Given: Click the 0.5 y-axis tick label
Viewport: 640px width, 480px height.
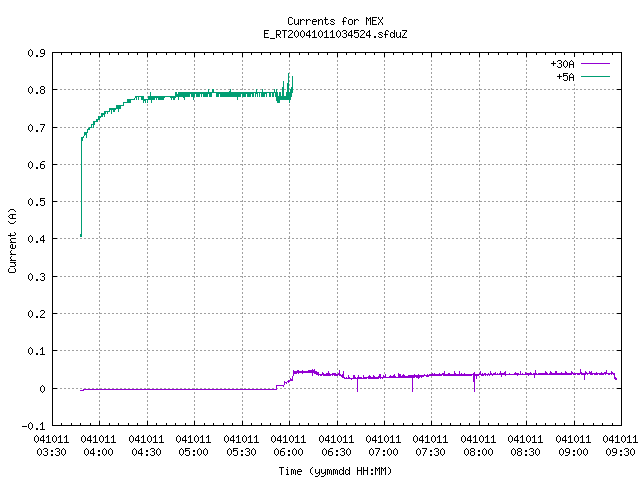Looking at the screenshot, I should pyautogui.click(x=36, y=202).
